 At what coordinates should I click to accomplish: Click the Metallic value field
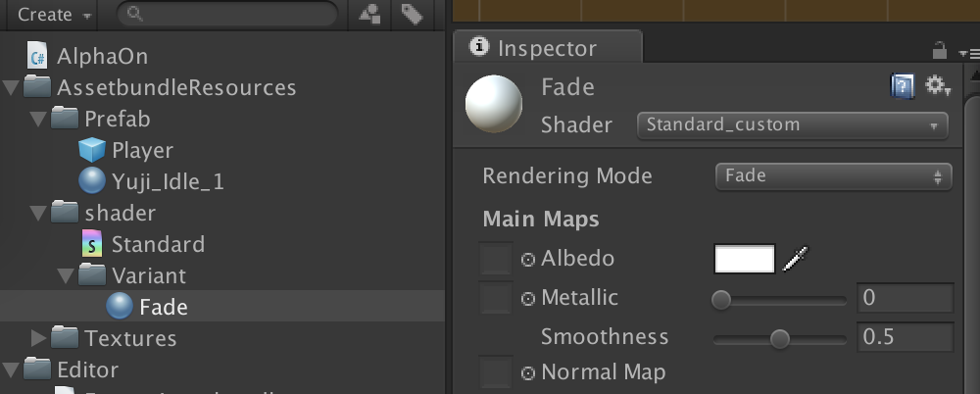point(905,298)
